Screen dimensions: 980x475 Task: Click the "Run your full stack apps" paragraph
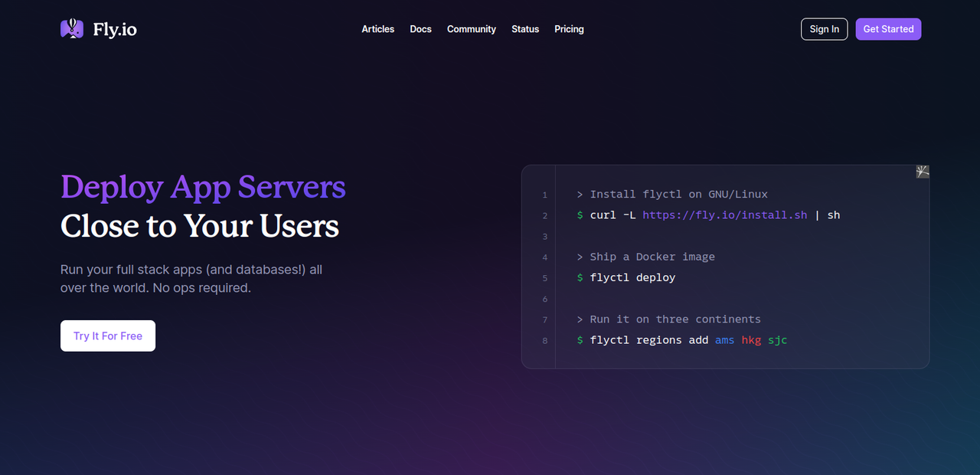tap(191, 279)
